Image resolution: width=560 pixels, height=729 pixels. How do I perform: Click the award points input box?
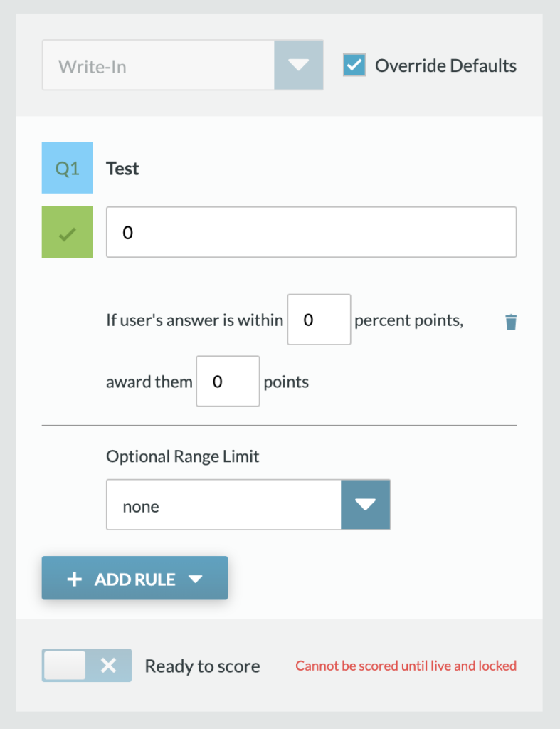click(x=228, y=382)
